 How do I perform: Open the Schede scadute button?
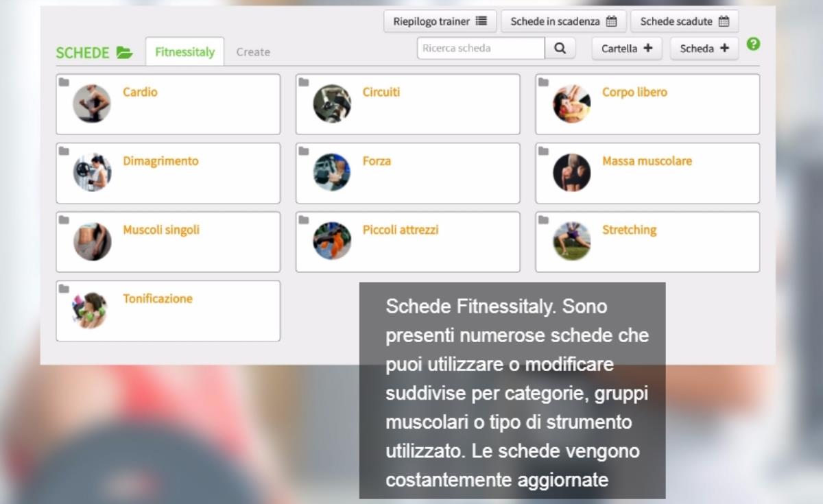[x=684, y=21]
